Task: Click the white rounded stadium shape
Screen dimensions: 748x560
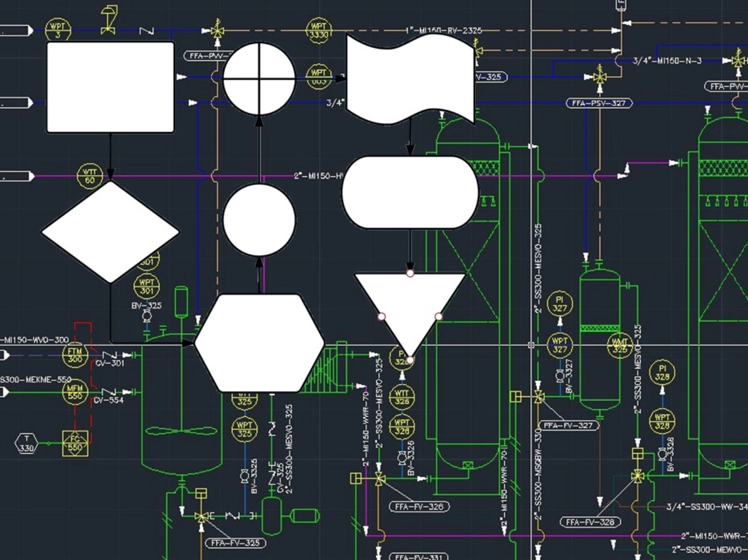Action: (x=410, y=192)
